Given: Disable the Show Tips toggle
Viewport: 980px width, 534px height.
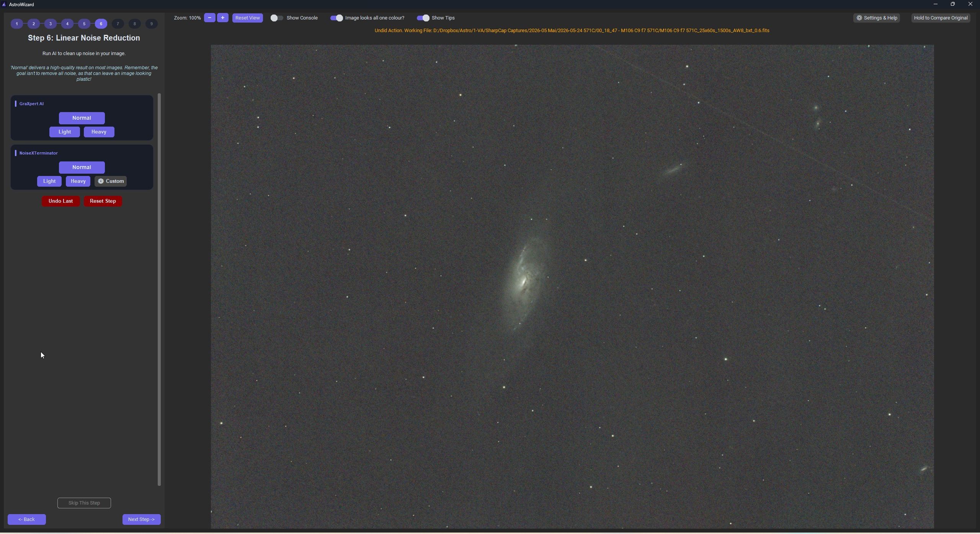Looking at the screenshot, I should [x=423, y=18].
